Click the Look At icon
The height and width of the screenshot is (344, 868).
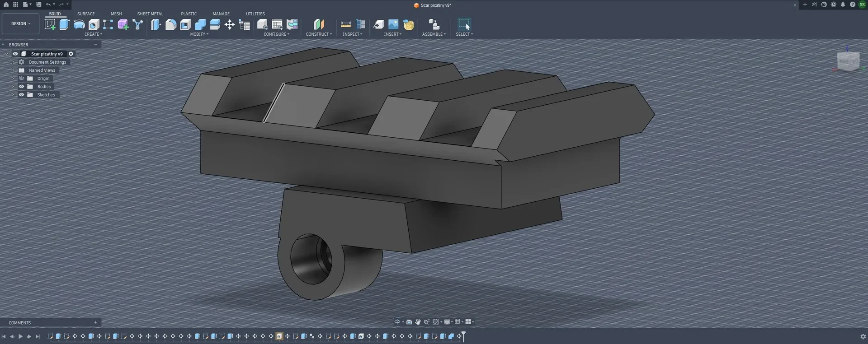[409, 322]
